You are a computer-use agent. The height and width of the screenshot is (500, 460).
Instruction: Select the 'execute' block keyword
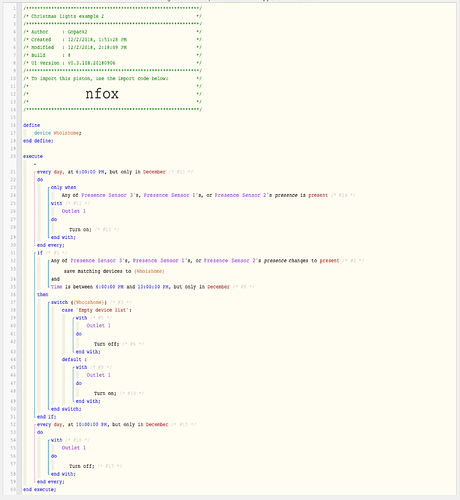click(33, 156)
